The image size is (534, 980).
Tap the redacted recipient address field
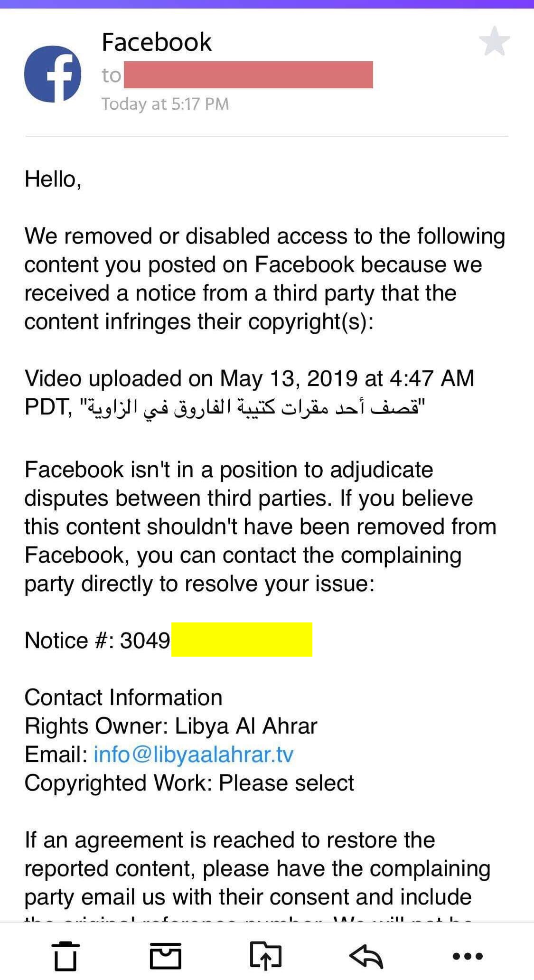[248, 75]
